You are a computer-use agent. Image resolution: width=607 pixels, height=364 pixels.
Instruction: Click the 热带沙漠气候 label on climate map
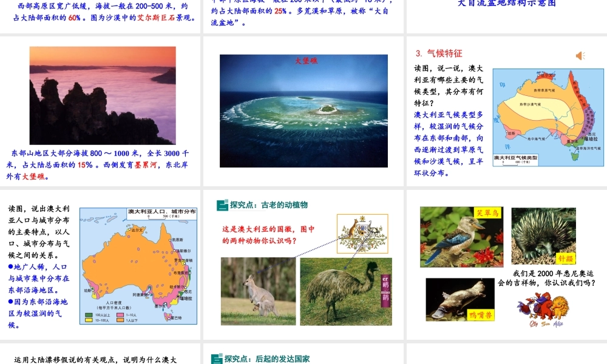pyautogui.click(x=530, y=104)
